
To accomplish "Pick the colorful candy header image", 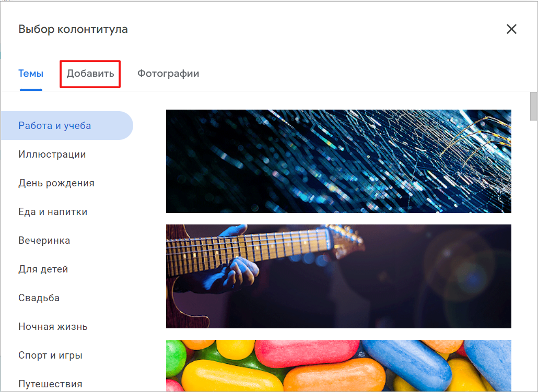I will [338, 366].
